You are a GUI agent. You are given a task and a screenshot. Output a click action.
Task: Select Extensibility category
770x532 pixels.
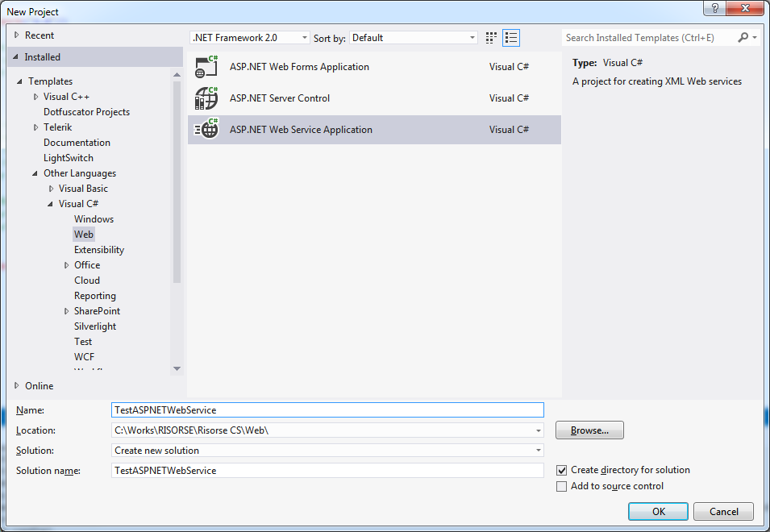(98, 250)
